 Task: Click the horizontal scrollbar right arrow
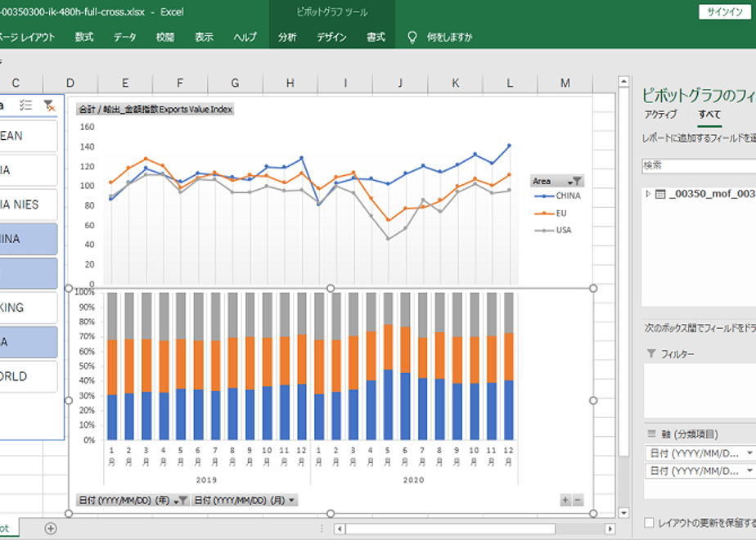[610, 529]
